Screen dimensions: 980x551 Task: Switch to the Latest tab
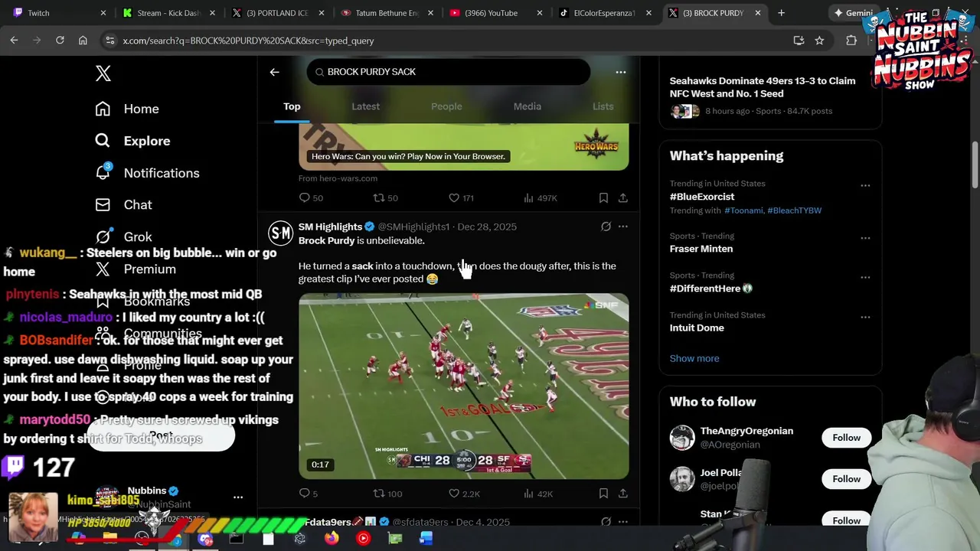click(x=365, y=106)
